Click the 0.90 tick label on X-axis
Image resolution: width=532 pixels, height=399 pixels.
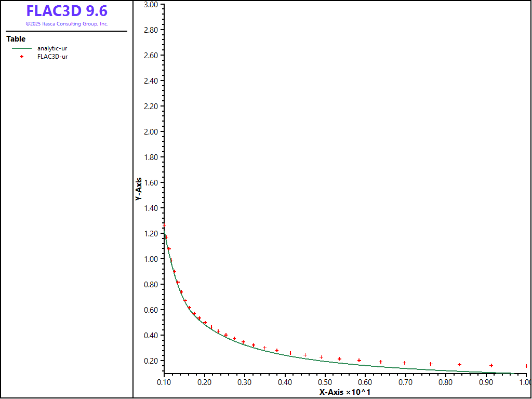coord(485,382)
